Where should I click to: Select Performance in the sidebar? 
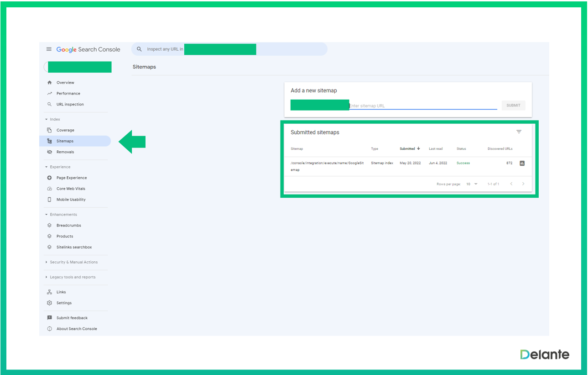tap(68, 94)
